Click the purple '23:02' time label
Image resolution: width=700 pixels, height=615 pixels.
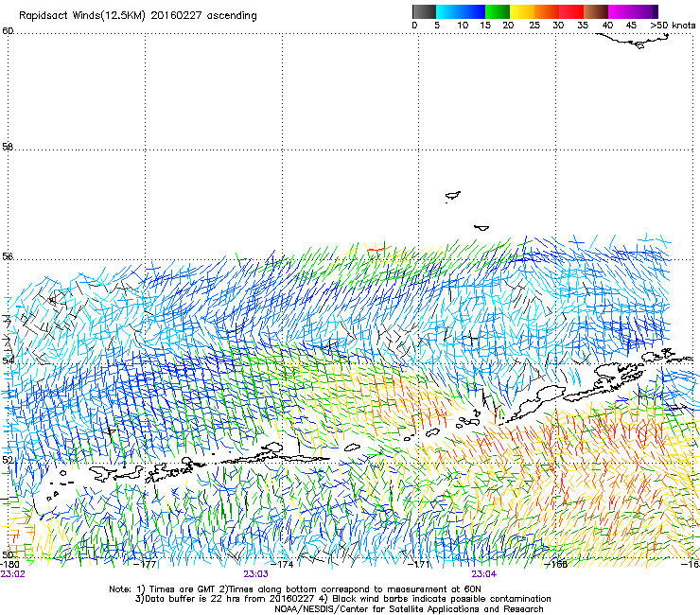(12, 574)
